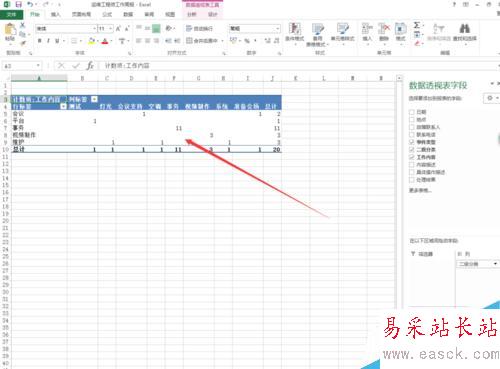Click the Decrease Font Size icon
The image size is (500, 369).
tap(127, 29)
